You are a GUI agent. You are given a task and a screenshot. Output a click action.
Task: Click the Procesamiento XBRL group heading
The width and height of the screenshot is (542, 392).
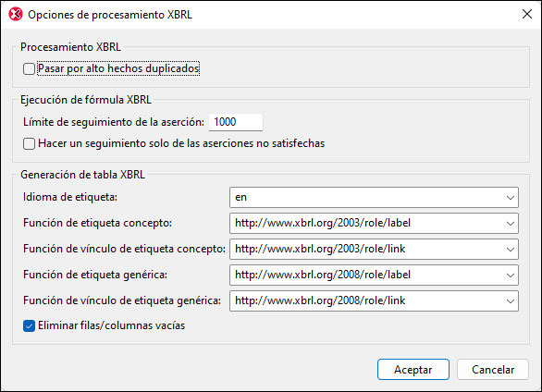pos(70,47)
